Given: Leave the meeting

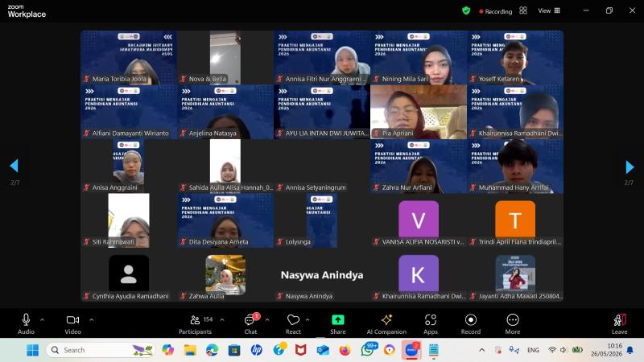Looking at the screenshot, I should pyautogui.click(x=619, y=324).
